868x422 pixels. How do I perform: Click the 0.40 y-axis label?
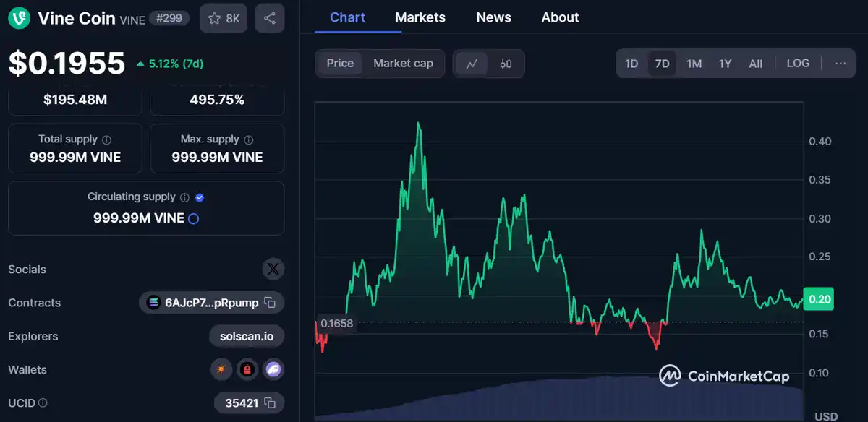[820, 141]
